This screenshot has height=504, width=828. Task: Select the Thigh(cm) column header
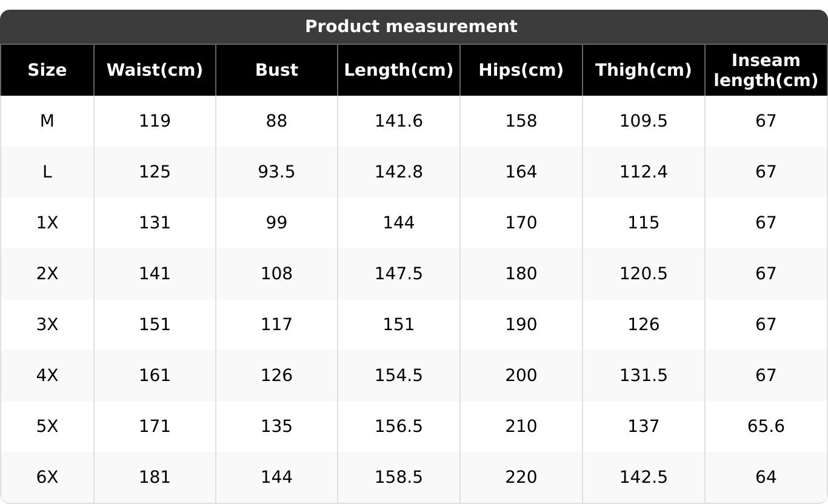(x=643, y=70)
